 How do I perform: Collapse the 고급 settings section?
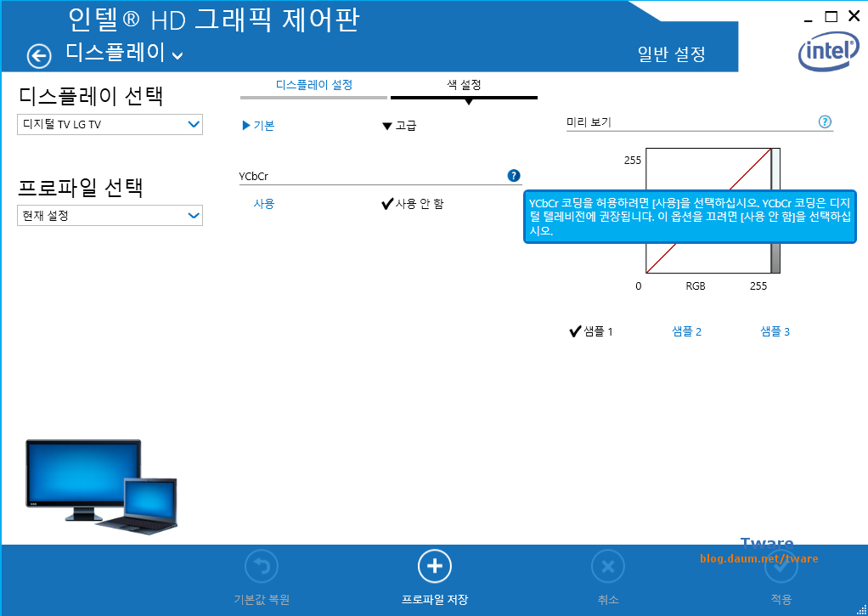click(x=399, y=126)
